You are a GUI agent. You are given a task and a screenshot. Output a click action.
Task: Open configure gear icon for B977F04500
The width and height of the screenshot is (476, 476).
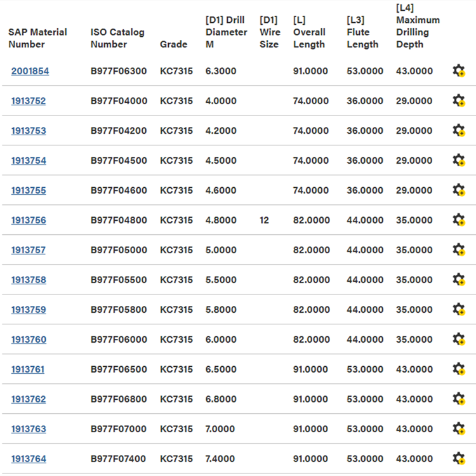(459, 161)
